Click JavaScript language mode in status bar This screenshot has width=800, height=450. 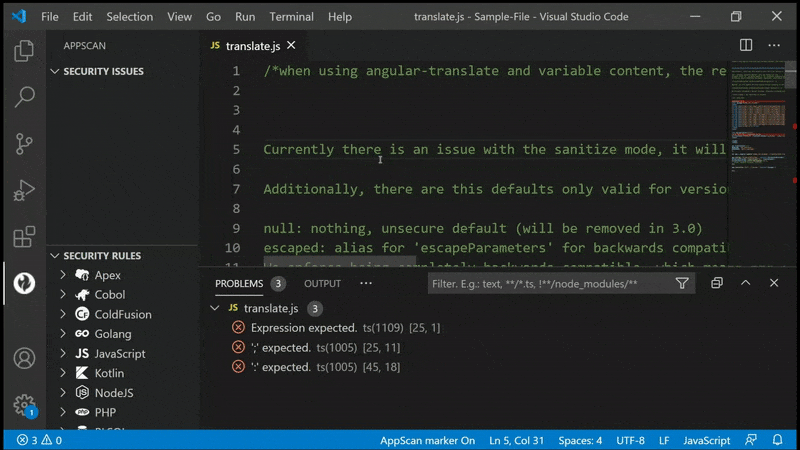click(x=706, y=440)
